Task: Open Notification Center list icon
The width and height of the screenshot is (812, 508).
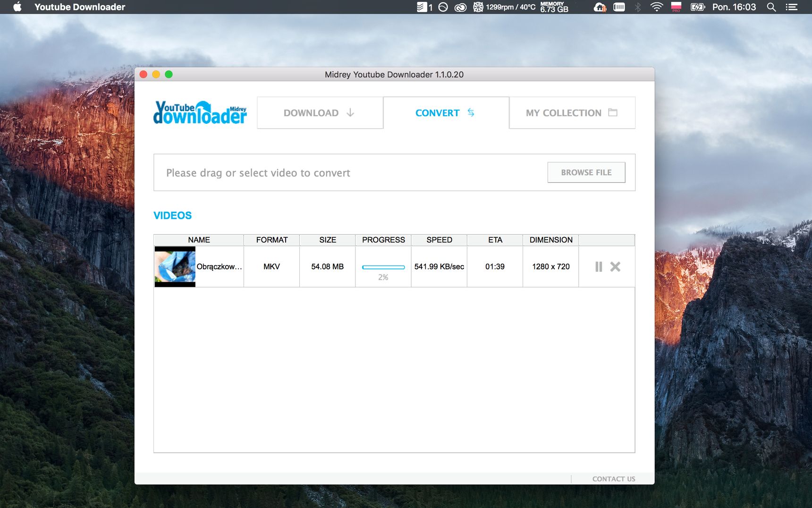Action: 792,7
